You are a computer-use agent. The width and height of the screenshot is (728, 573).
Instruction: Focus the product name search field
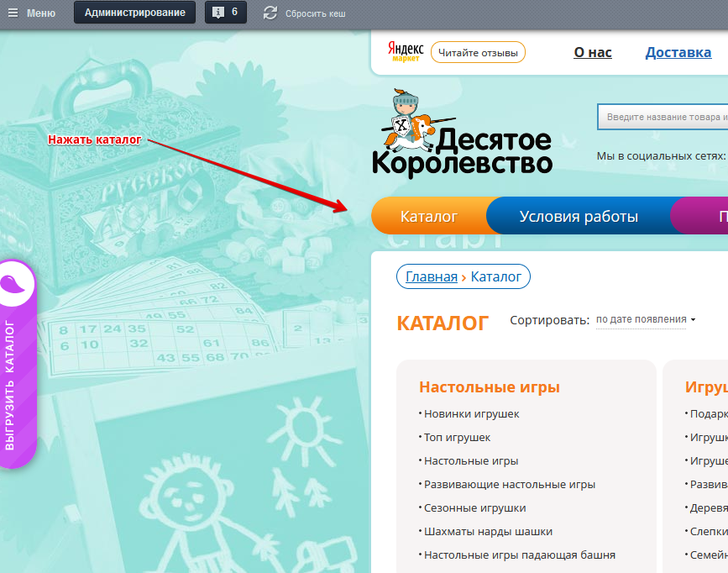[x=663, y=117]
